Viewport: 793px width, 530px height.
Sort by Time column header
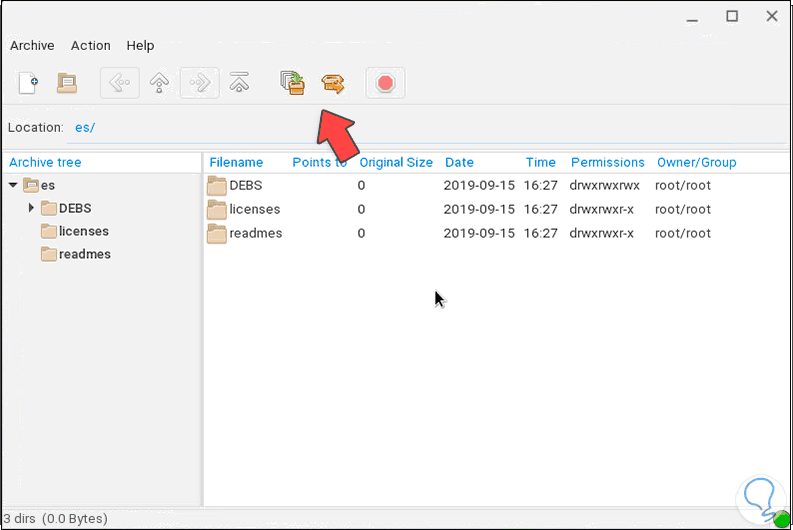(x=541, y=162)
